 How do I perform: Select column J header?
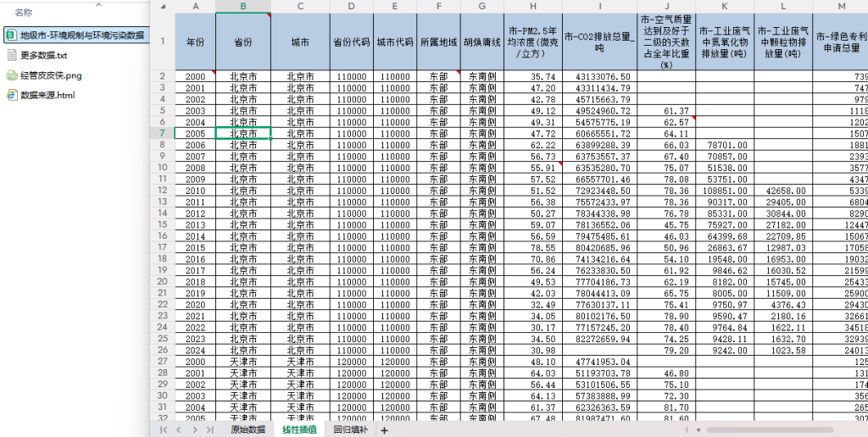[x=666, y=7]
